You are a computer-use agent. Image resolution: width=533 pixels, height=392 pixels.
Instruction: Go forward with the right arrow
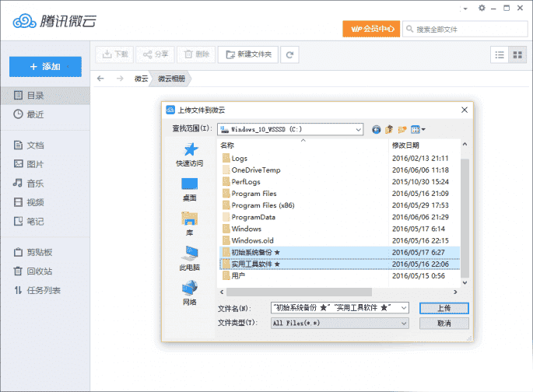tap(120, 79)
